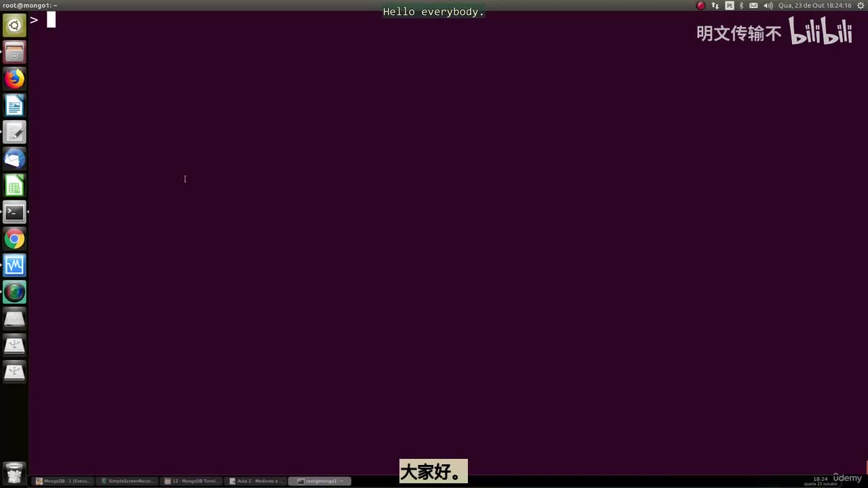Launch Thunderbird mail from the dock

[x=14, y=159]
